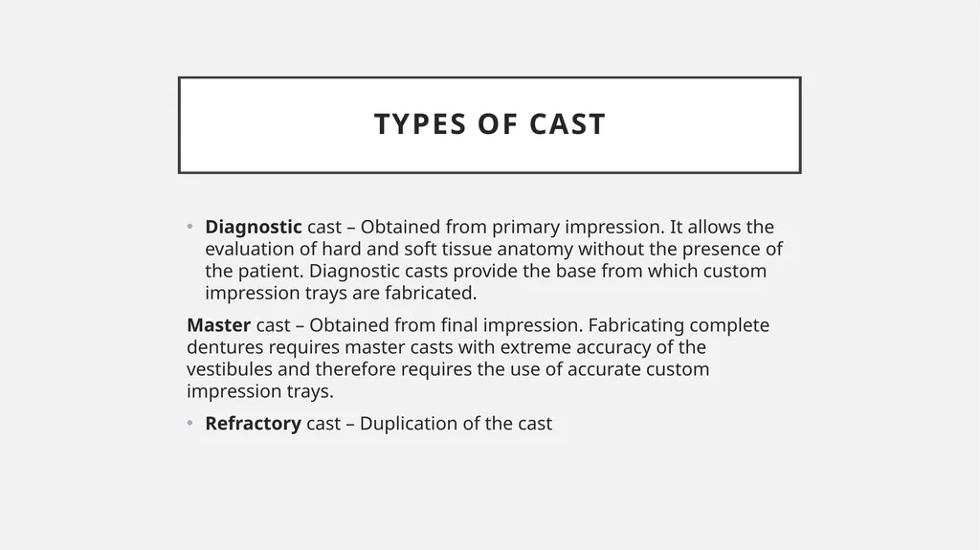The width and height of the screenshot is (980, 550).
Task: Click the line starting "dentures requires master casts"
Action: tap(446, 347)
